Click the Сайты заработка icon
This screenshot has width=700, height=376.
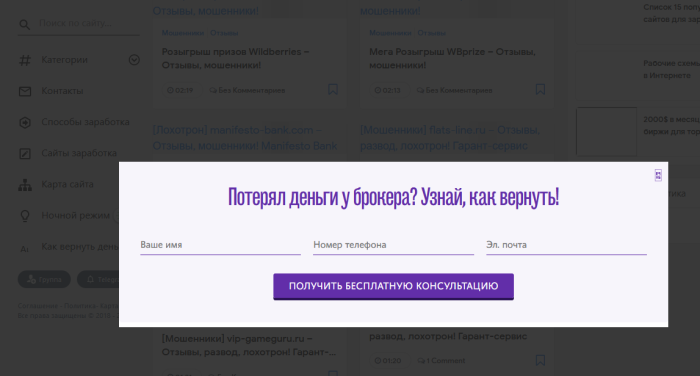click(x=25, y=154)
